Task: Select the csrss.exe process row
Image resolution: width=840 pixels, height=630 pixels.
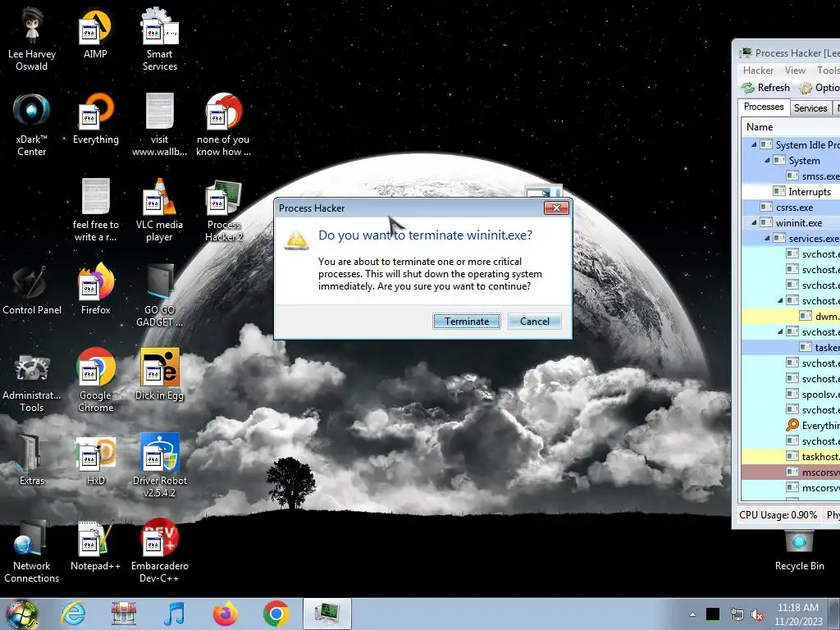Action: pyautogui.click(x=791, y=208)
